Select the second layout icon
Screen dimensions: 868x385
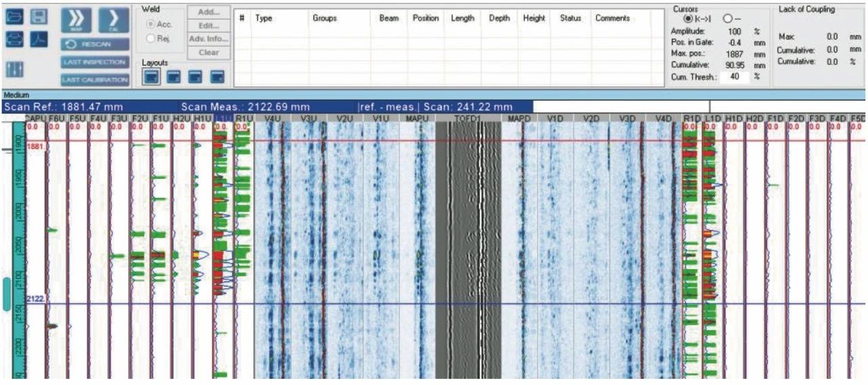coord(174,77)
